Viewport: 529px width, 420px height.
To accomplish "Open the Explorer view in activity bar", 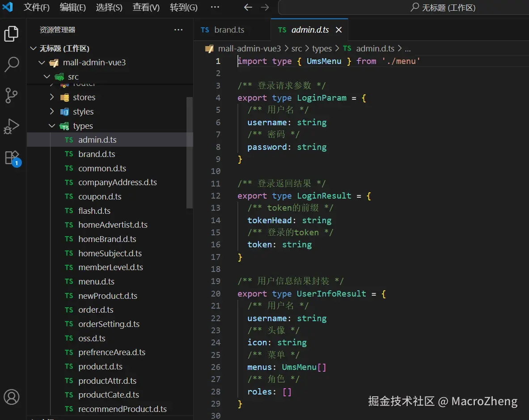I will click(12, 34).
